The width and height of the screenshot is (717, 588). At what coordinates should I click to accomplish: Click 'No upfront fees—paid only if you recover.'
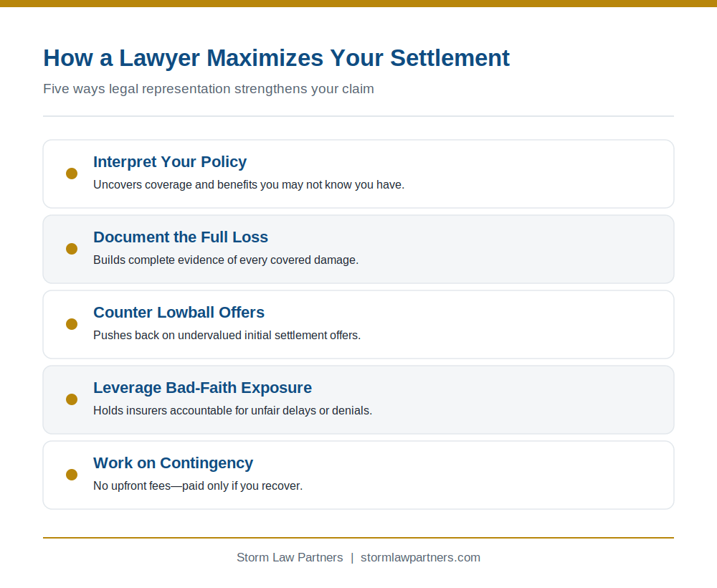pyautogui.click(x=198, y=486)
